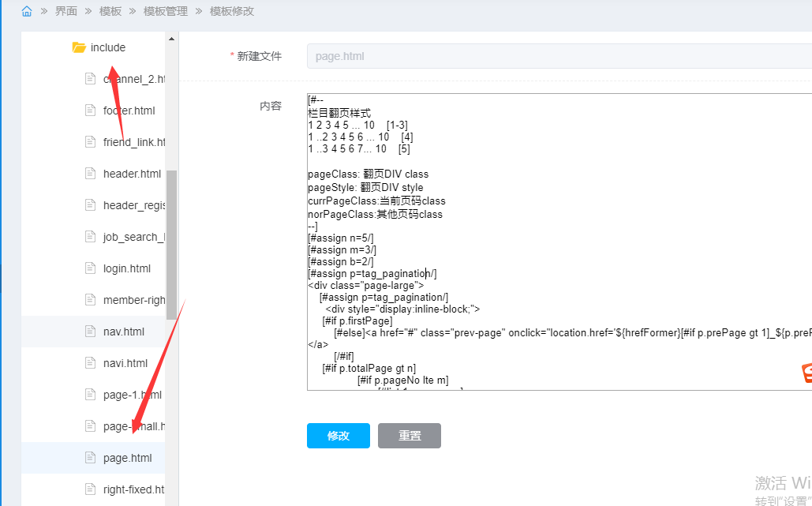
Task: Click file icon beside friend_link file
Action: (90, 142)
